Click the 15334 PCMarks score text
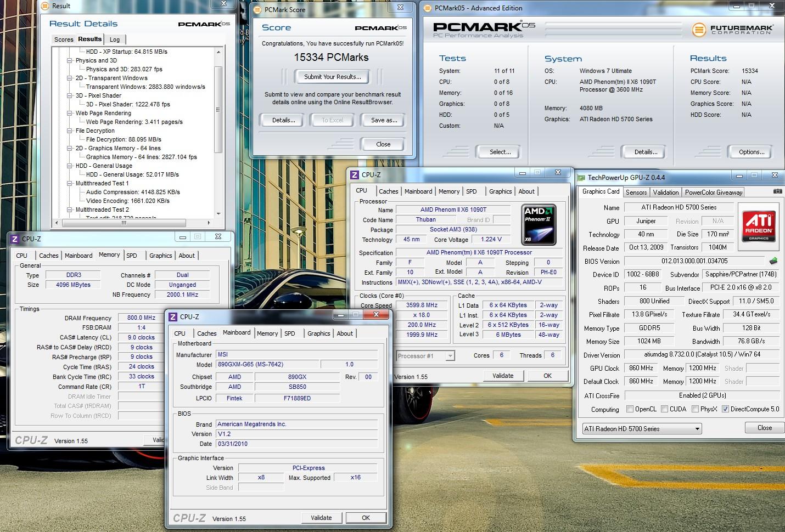The width and height of the screenshot is (785, 532). click(x=331, y=57)
